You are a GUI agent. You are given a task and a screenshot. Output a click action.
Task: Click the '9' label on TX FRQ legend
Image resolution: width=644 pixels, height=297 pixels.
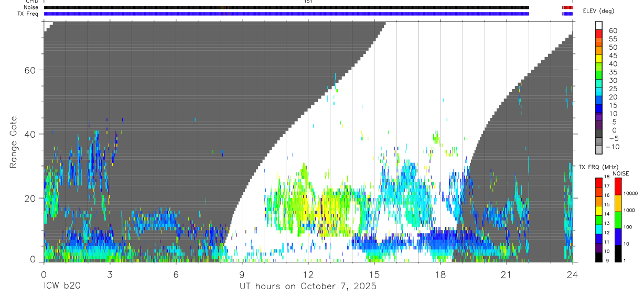coord(608,261)
